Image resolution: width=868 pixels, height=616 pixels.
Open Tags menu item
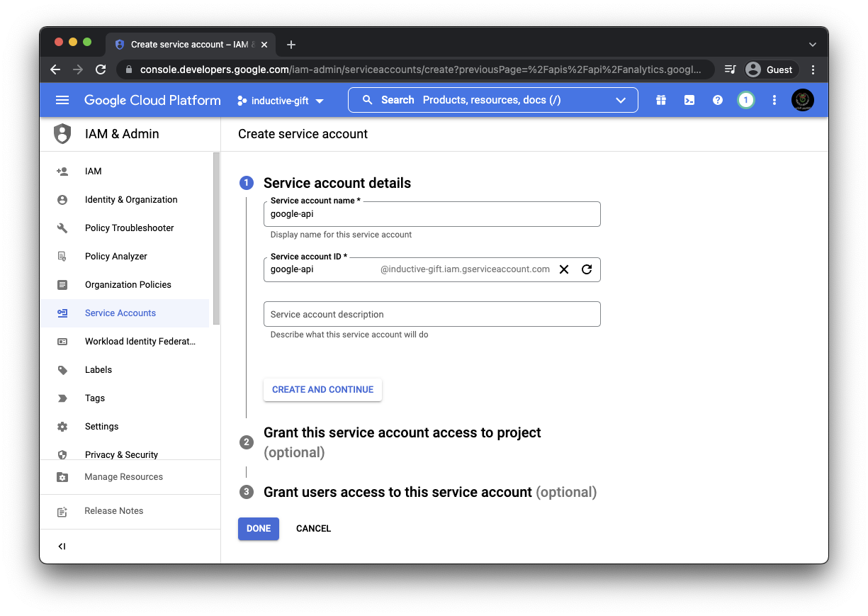point(125,398)
